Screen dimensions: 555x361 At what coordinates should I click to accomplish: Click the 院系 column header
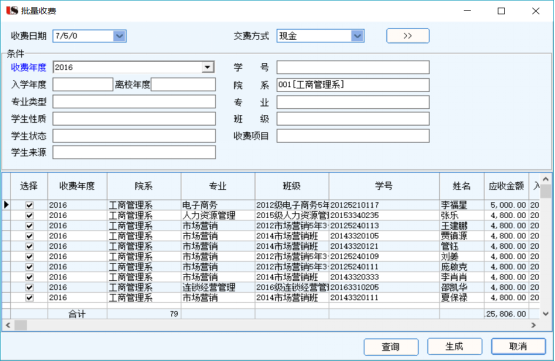(x=144, y=186)
